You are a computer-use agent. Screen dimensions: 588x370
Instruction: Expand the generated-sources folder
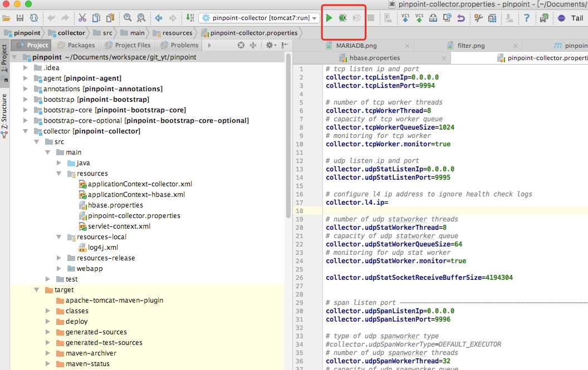pyautogui.click(x=48, y=332)
